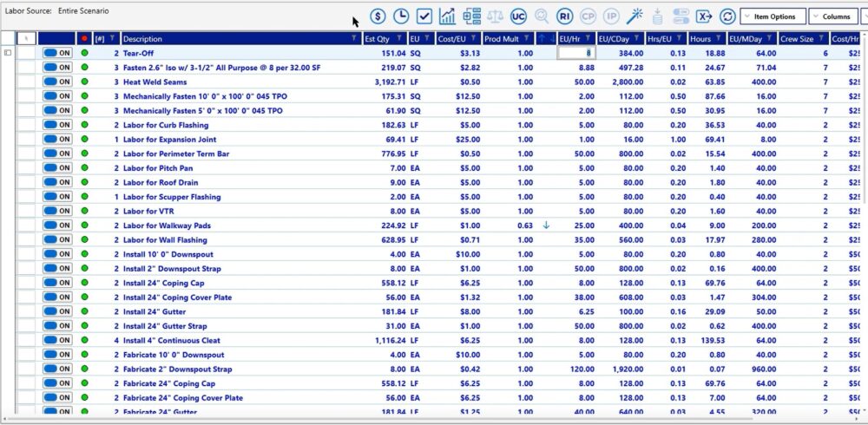Image resolution: width=868 pixels, height=425 pixels.
Task: Click the EU/Hr input field for Tear-Off
Action: (x=575, y=53)
